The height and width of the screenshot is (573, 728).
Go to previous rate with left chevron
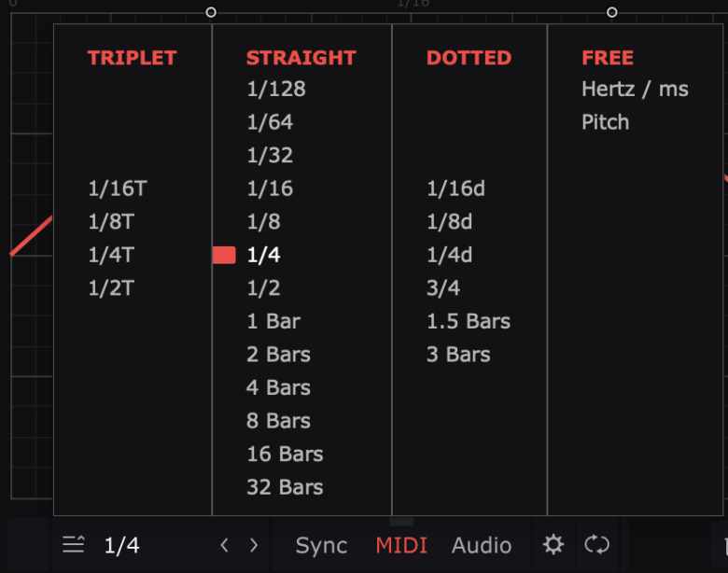click(x=224, y=545)
